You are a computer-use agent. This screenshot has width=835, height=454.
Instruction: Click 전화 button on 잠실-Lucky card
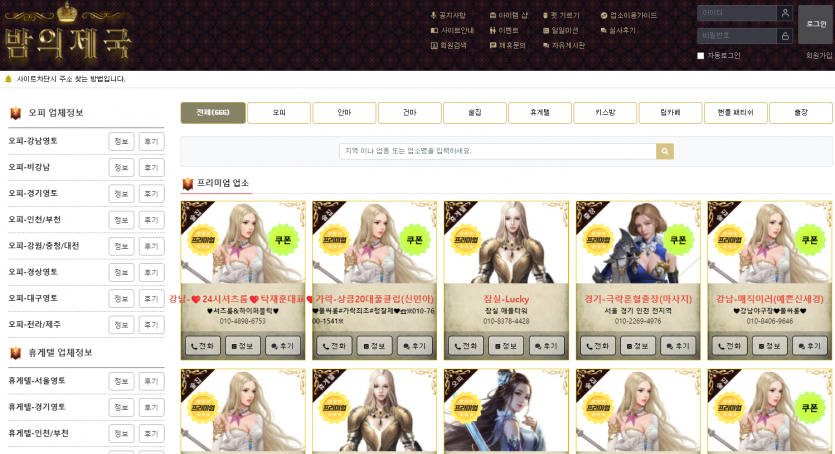pos(466,346)
